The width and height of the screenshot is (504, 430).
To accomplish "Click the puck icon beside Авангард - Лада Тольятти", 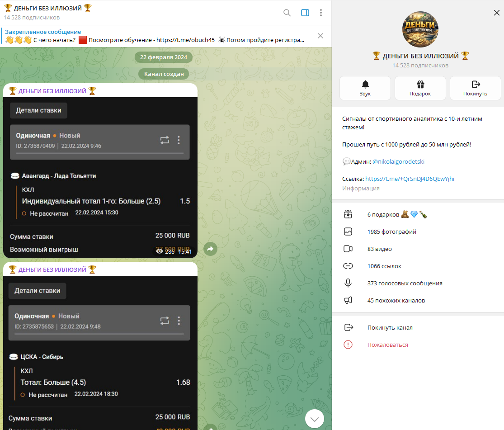I will pyautogui.click(x=15, y=176).
